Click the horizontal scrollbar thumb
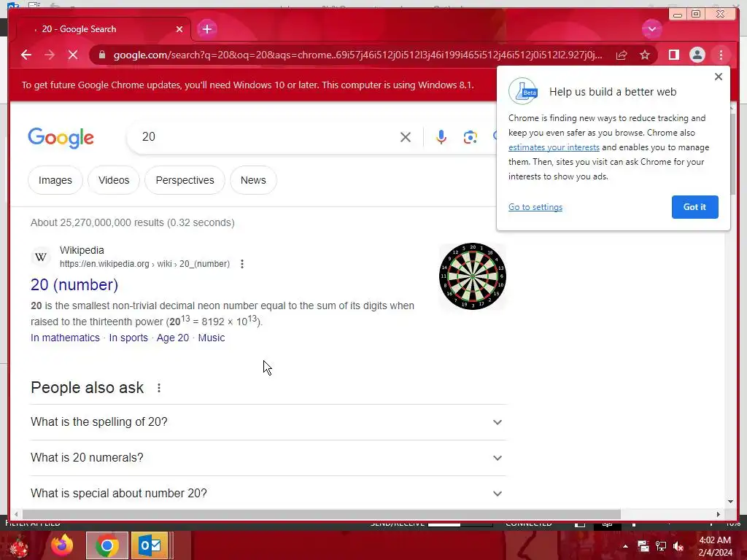 pos(322,514)
